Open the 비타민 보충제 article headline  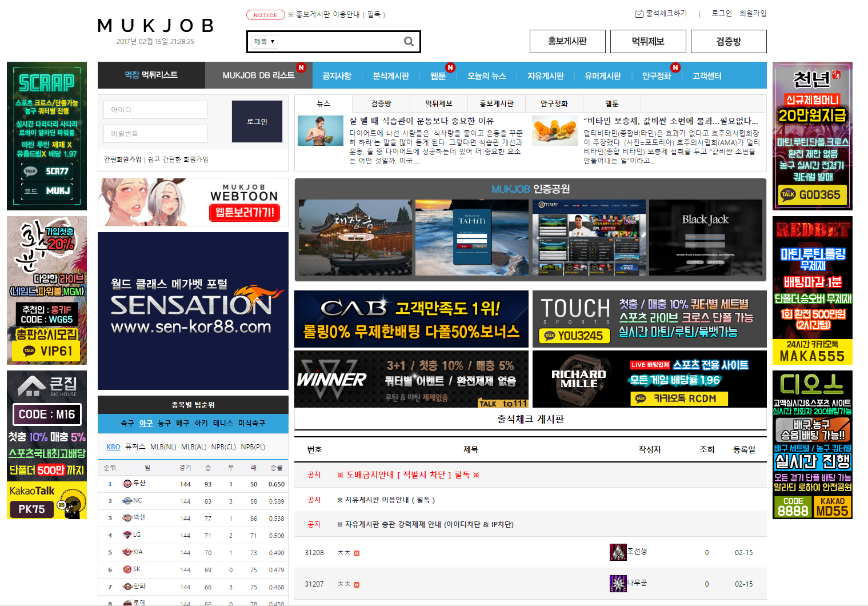671,121
